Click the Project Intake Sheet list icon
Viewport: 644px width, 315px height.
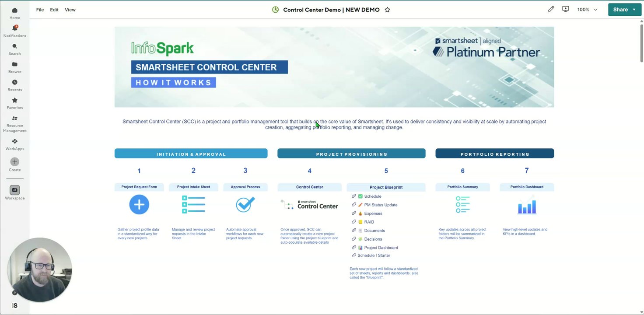(193, 204)
